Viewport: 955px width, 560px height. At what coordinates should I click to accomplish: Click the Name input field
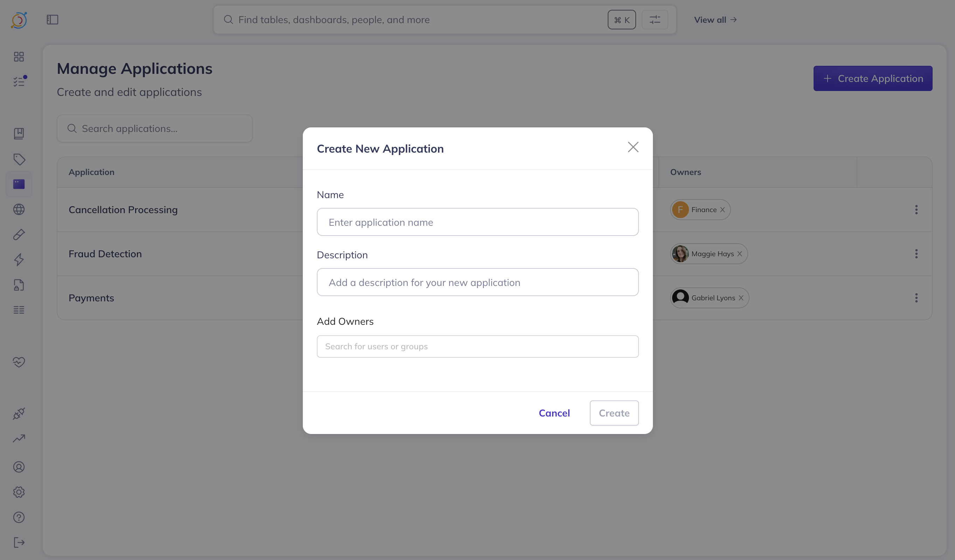click(478, 222)
